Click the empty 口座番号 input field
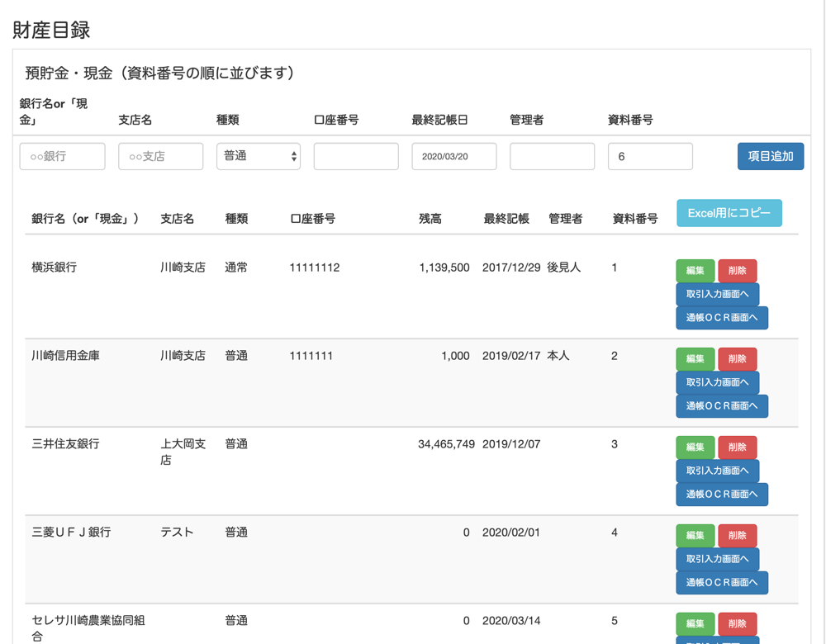 click(356, 156)
